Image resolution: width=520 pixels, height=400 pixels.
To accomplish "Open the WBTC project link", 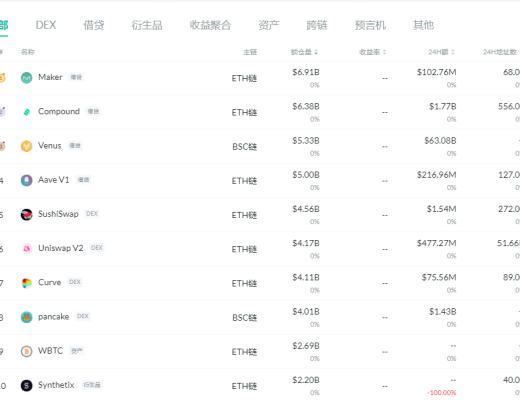I will coord(50,351).
